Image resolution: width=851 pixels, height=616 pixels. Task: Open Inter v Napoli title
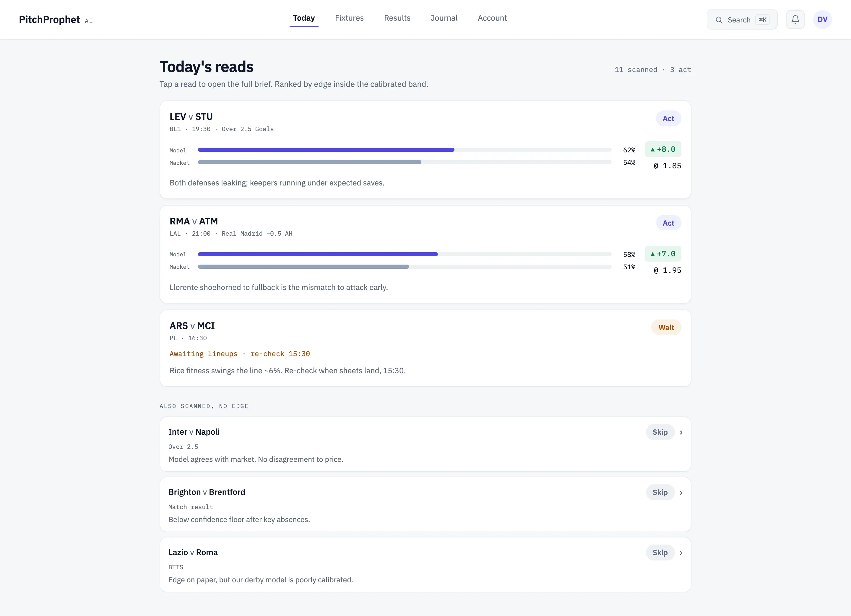194,432
